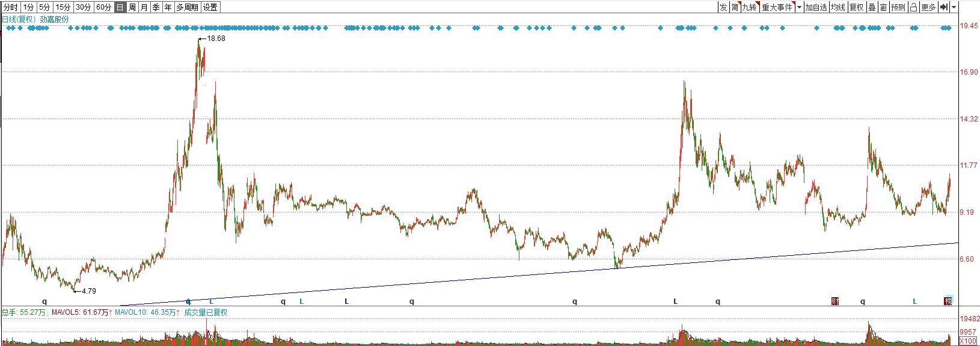Click the 19482 volume axis label
The image size is (980, 346).
click(970, 319)
